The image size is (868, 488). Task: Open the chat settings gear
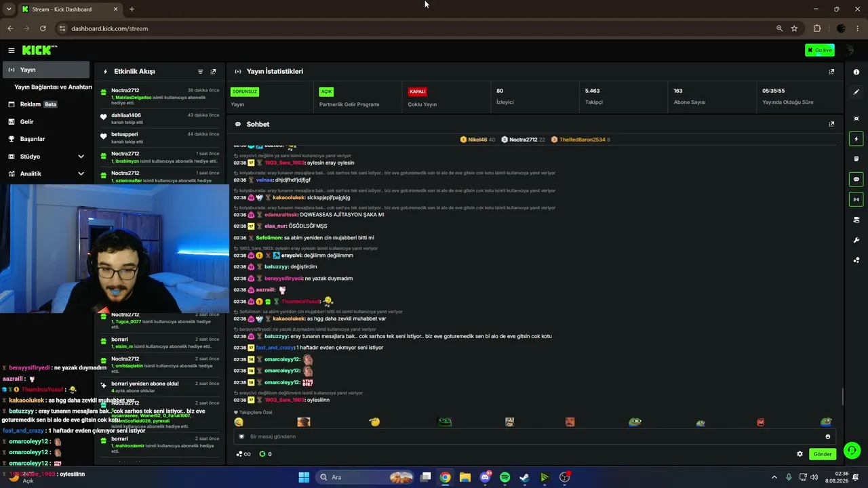[x=800, y=454]
